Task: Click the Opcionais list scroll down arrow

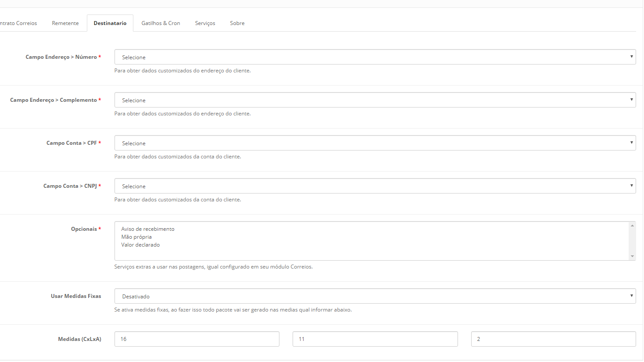Action: pos(632,256)
